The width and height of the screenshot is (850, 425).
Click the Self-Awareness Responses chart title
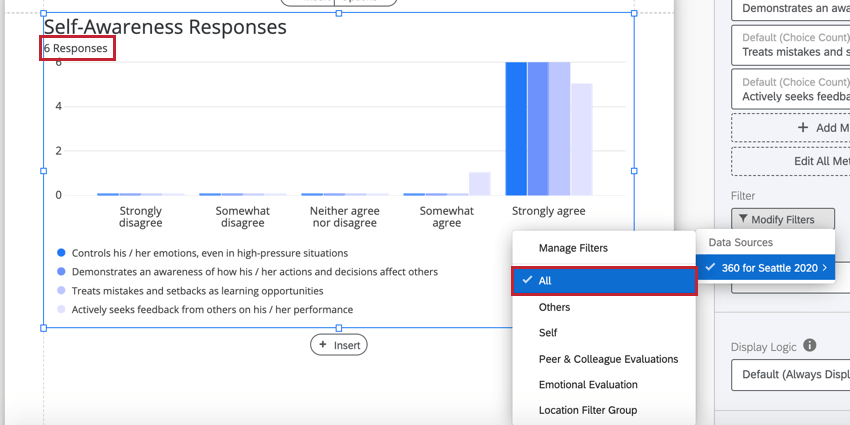[x=165, y=27]
